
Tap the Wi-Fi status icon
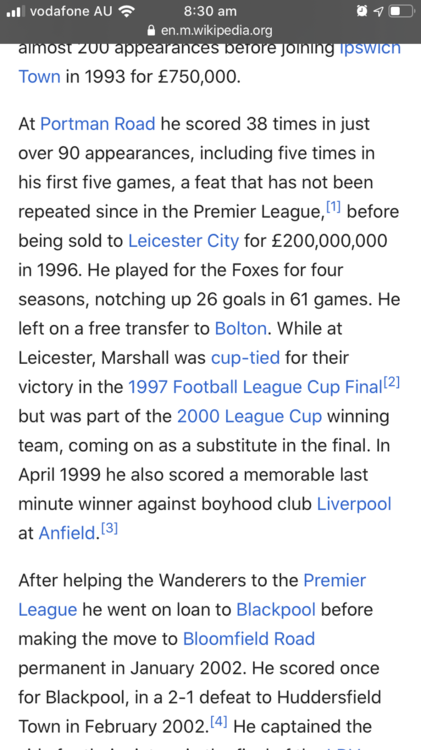click(x=126, y=11)
